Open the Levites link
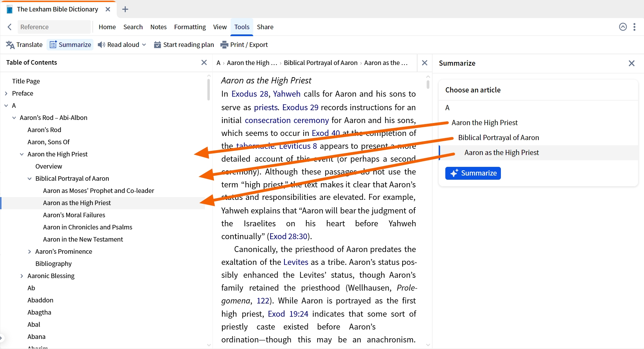 tap(296, 262)
